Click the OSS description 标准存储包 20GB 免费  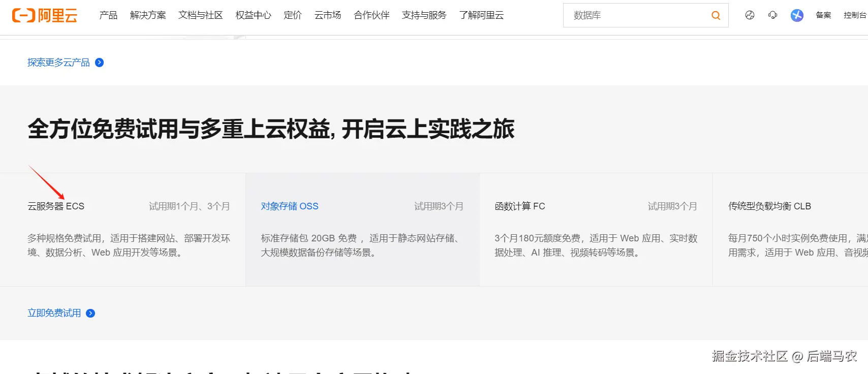pos(361,245)
